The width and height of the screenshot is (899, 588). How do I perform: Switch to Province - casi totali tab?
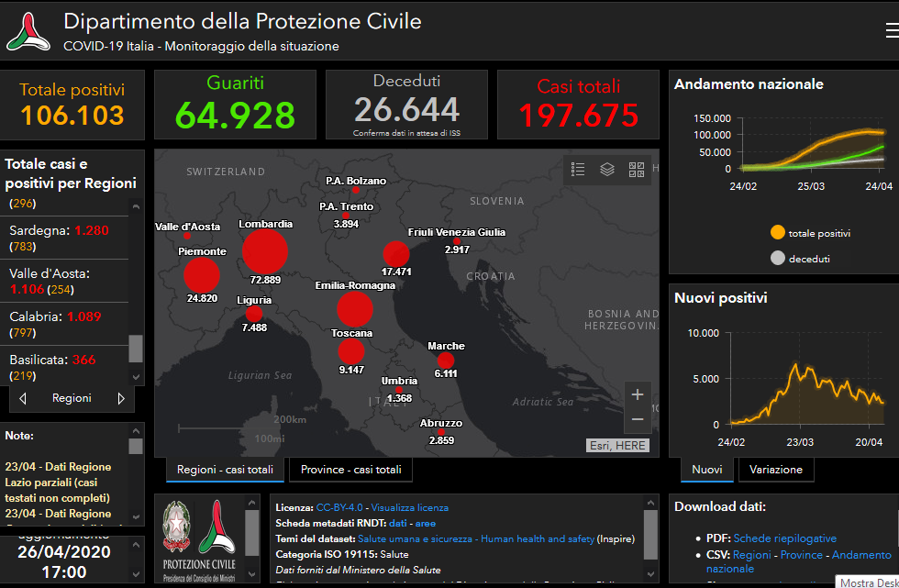tap(350, 470)
